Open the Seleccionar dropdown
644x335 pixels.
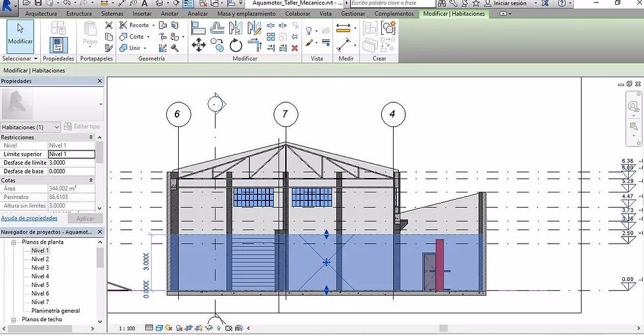19,58
